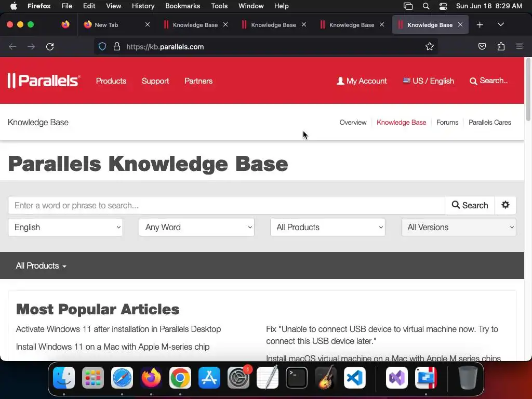Open the View menu in menu bar
Image resolution: width=532 pixels, height=399 pixels.
coord(113,6)
